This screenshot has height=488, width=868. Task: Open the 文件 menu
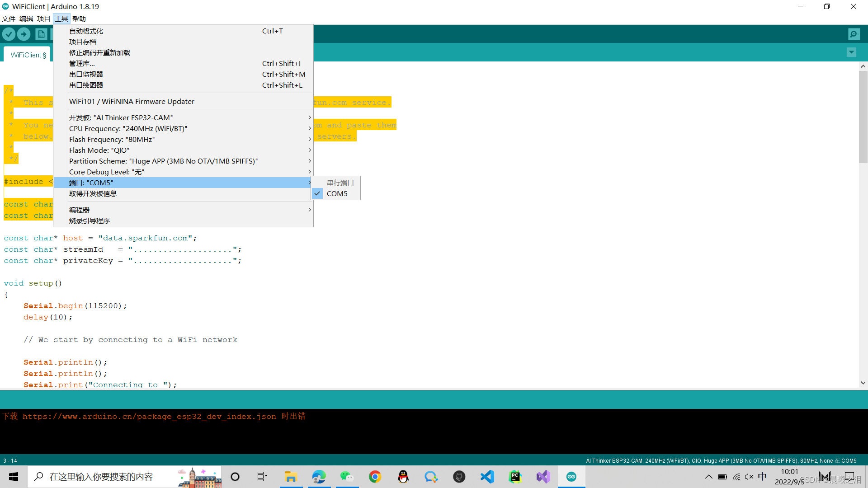click(x=9, y=19)
